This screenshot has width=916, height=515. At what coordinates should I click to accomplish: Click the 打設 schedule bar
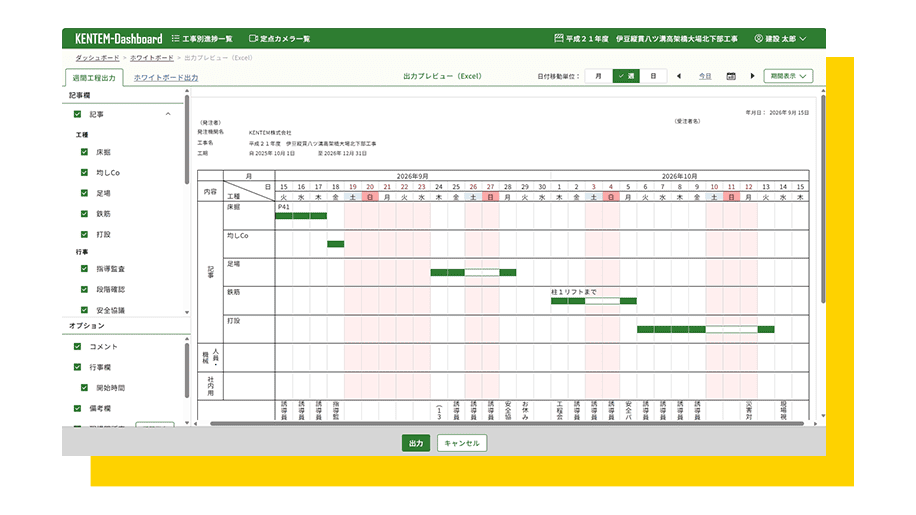(x=706, y=329)
